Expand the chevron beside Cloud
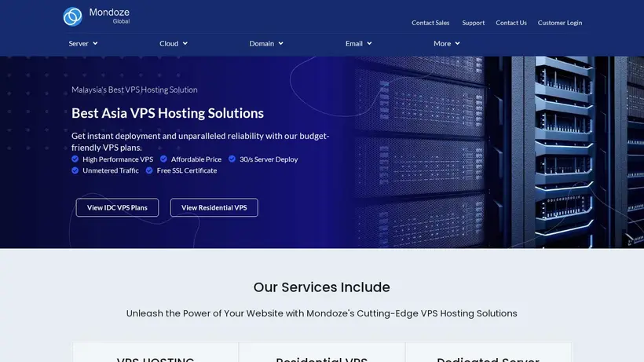The height and width of the screenshot is (362, 644). [185, 43]
